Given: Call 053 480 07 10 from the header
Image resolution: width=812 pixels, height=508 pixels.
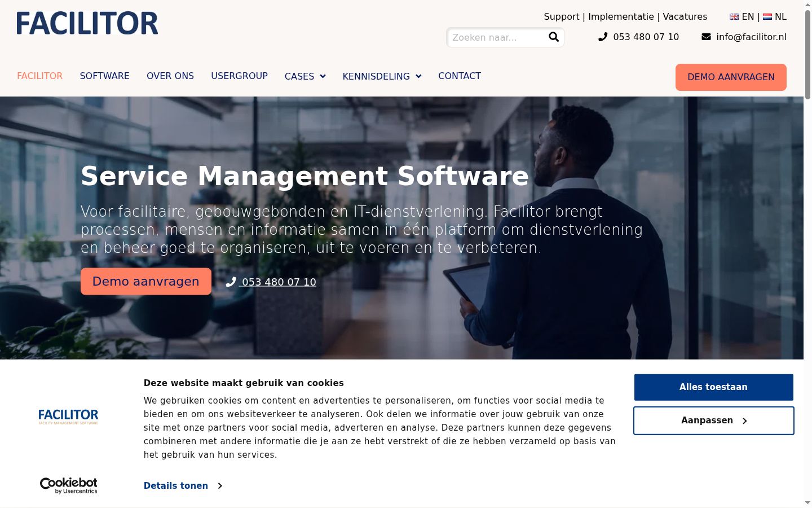Looking at the screenshot, I should (x=646, y=37).
